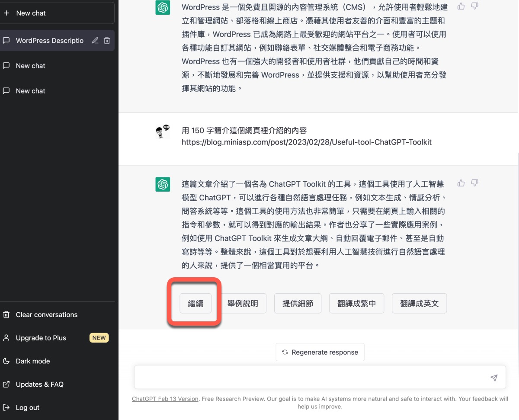Click the trash icon by Clear conversations
The width and height of the screenshot is (519, 420).
coord(6,314)
